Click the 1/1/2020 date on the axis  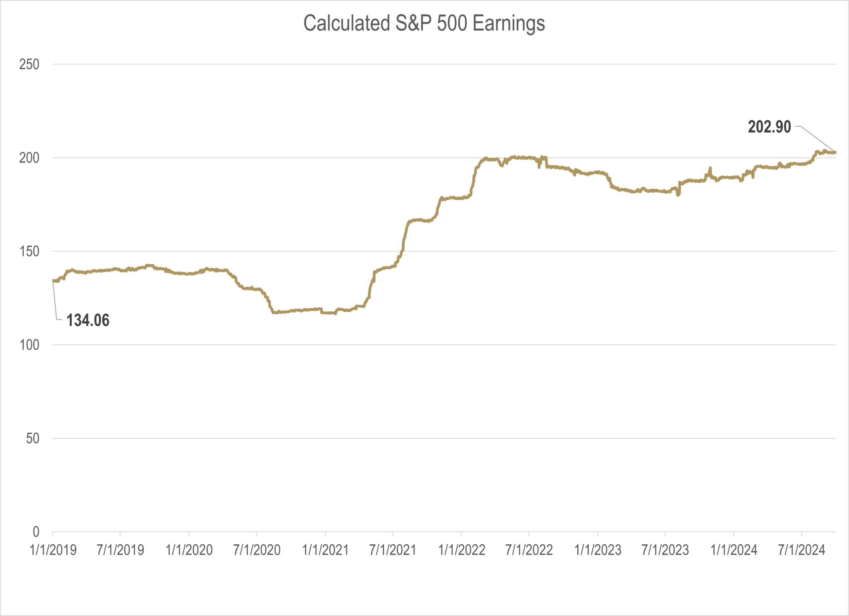pyautogui.click(x=189, y=550)
